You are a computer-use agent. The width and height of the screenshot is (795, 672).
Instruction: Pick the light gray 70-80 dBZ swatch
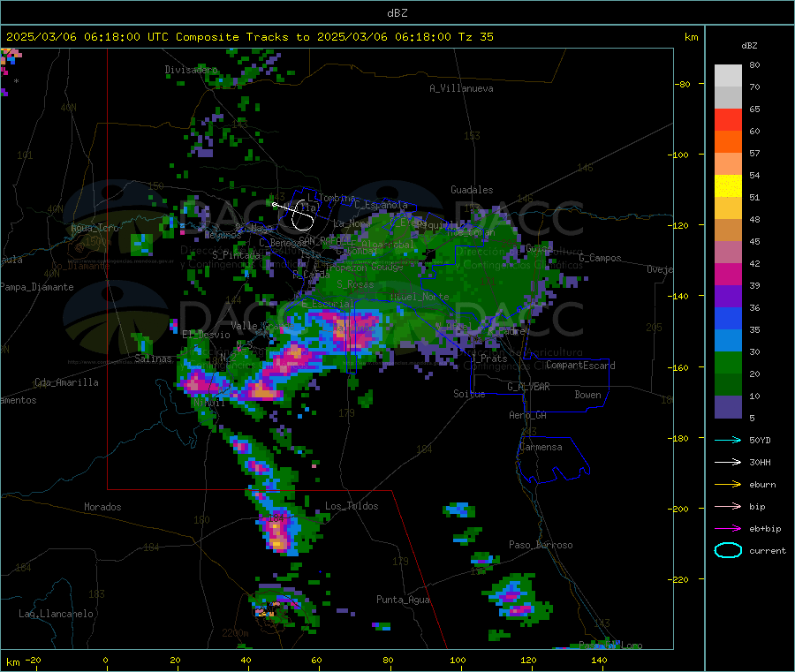tap(728, 76)
